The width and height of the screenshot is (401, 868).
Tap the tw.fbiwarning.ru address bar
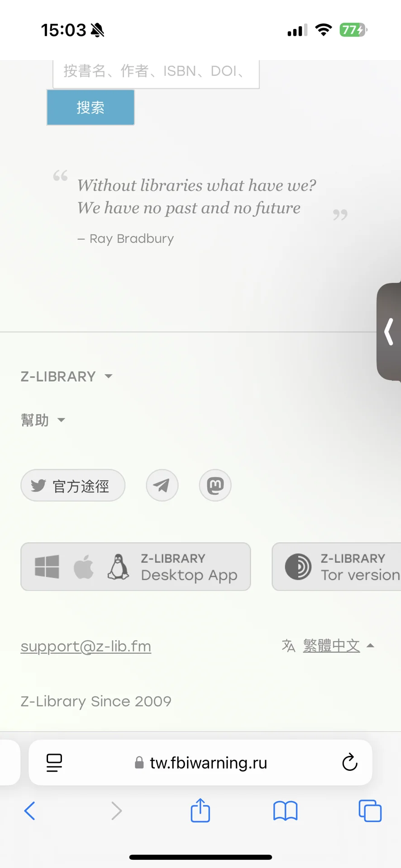pyautogui.click(x=200, y=763)
